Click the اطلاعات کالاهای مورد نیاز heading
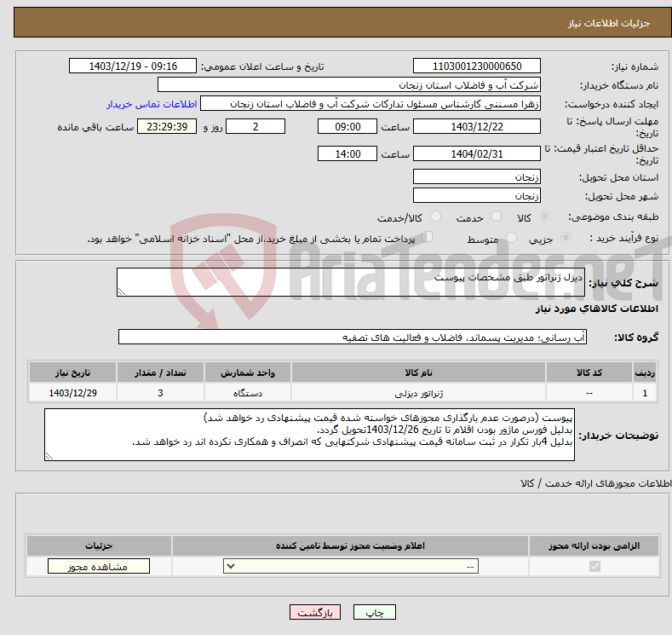The height and width of the screenshot is (635, 672). [596, 309]
